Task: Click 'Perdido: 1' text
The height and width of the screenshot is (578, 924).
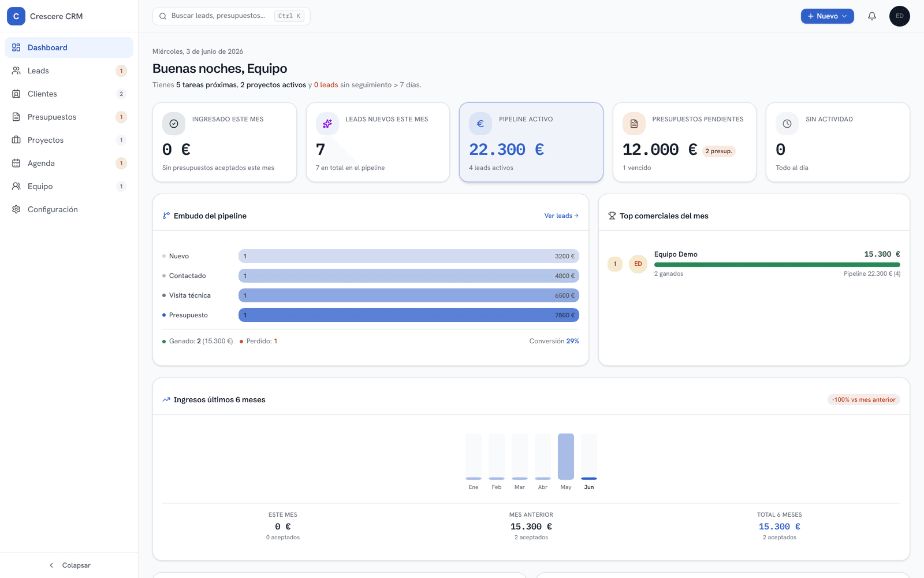Action: click(x=262, y=341)
